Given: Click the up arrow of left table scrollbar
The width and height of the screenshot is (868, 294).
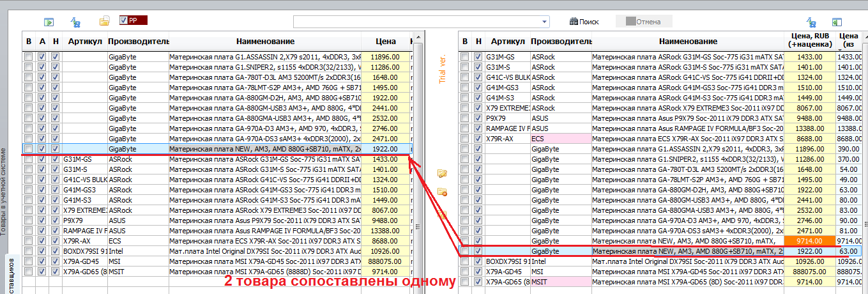Looking at the screenshot, I should [x=418, y=37].
